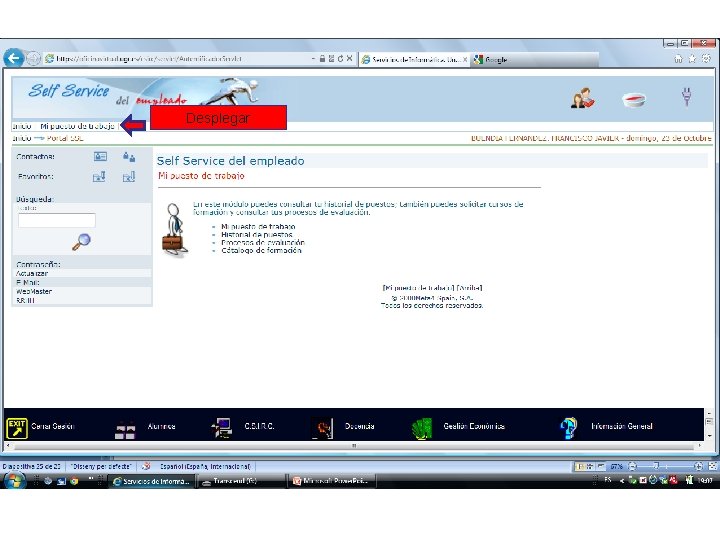Image resolution: width=720 pixels, height=540 pixels.
Task: Select the Servicios de Informática browser tab
Action: point(416,59)
